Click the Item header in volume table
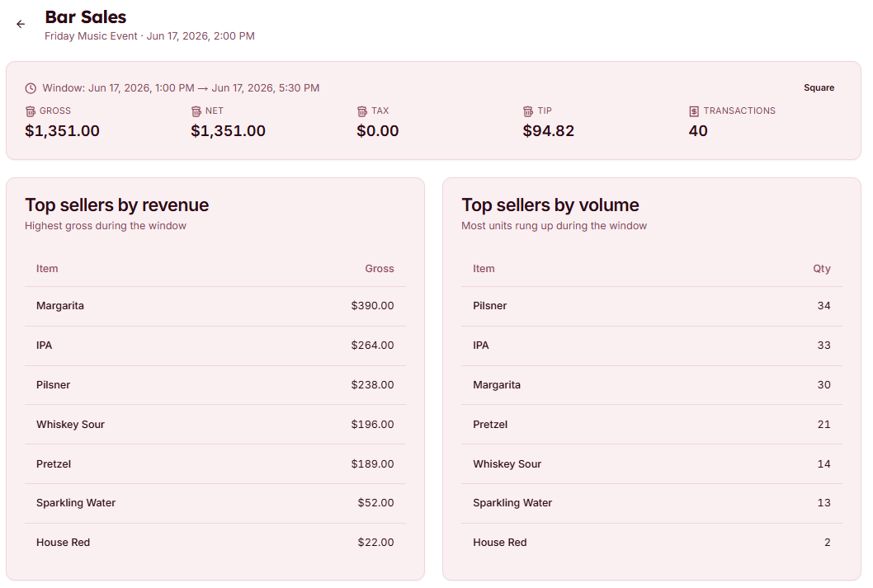873x588 pixels. 484,269
